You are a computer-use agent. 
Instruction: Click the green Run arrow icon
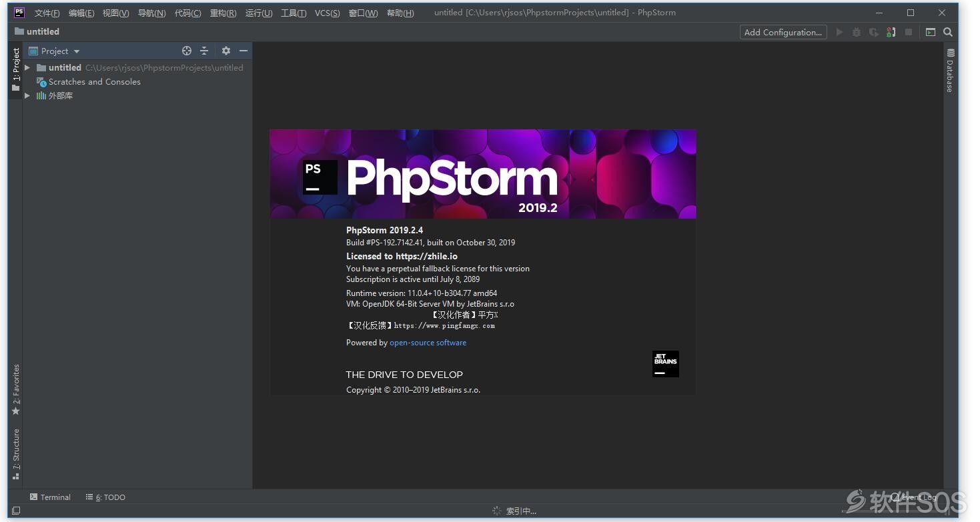[839, 32]
